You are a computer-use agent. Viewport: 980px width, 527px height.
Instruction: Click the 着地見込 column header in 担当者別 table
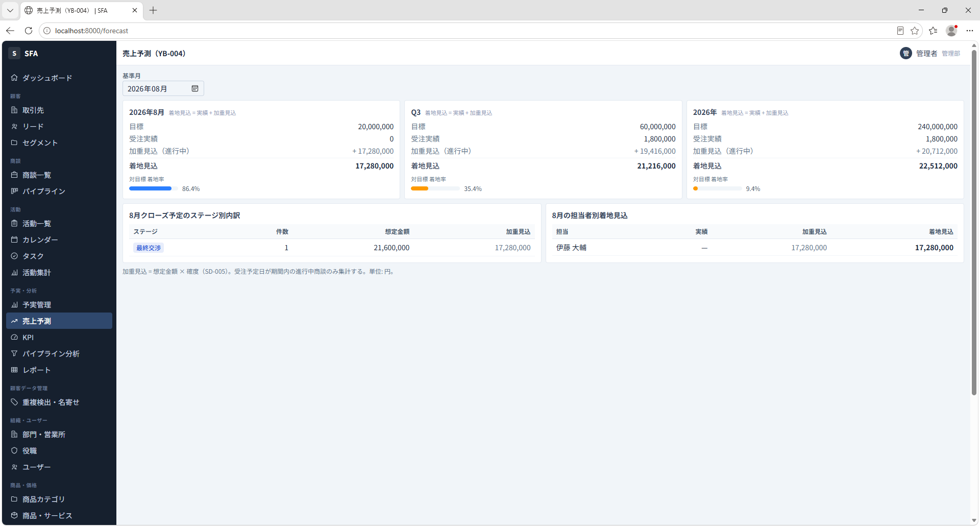point(941,231)
